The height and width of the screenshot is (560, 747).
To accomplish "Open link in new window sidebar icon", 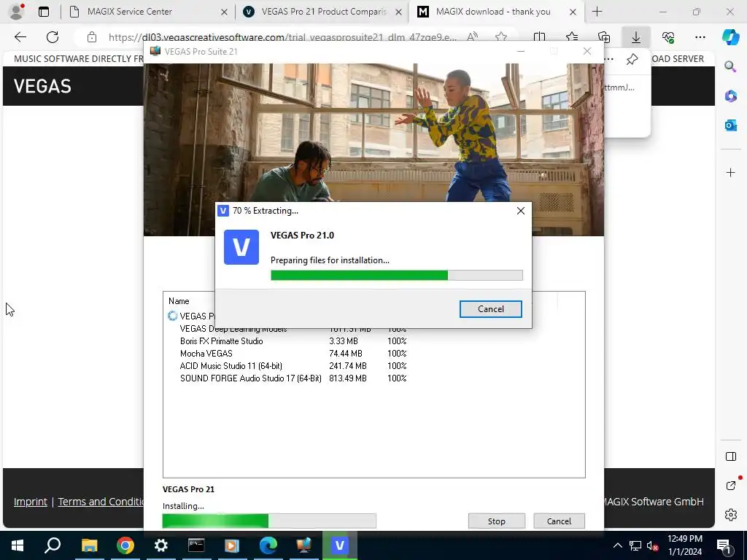I will [730, 485].
